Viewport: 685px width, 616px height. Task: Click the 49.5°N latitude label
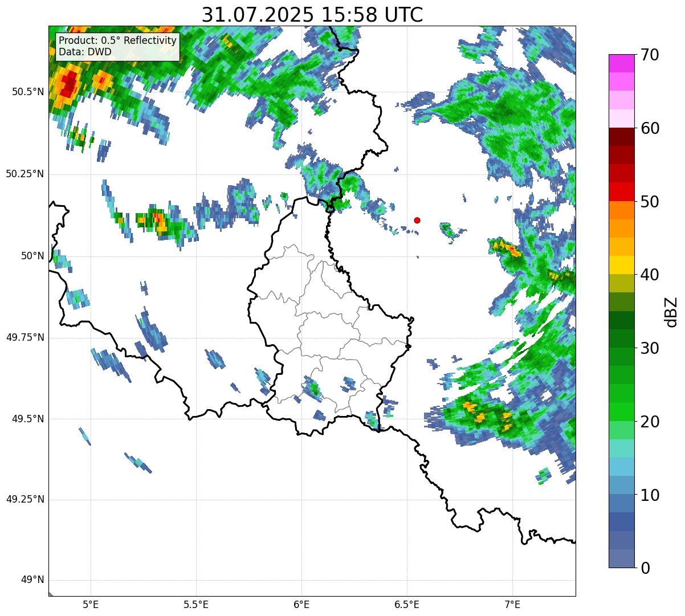tap(28, 419)
